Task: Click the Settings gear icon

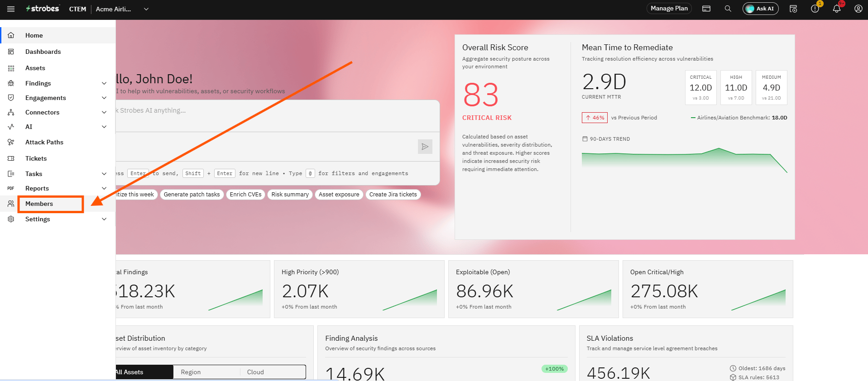Action: click(x=11, y=219)
